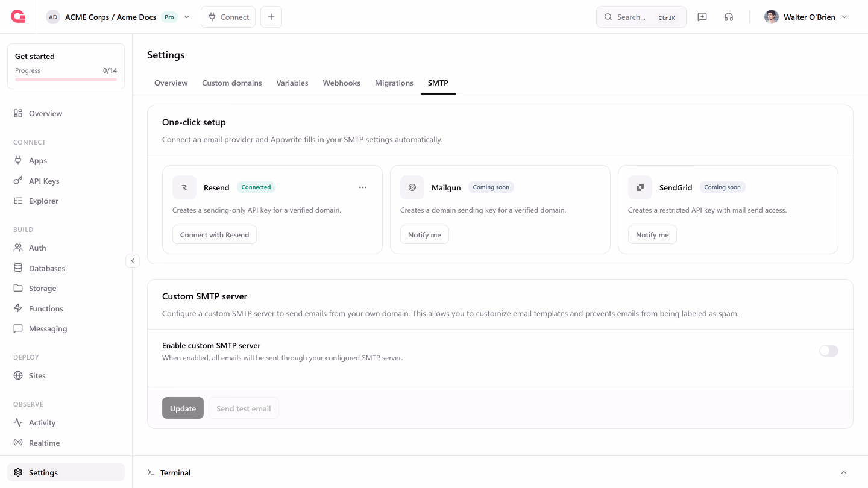Click the AD organization avatar
The image size is (868, 488).
point(53,17)
